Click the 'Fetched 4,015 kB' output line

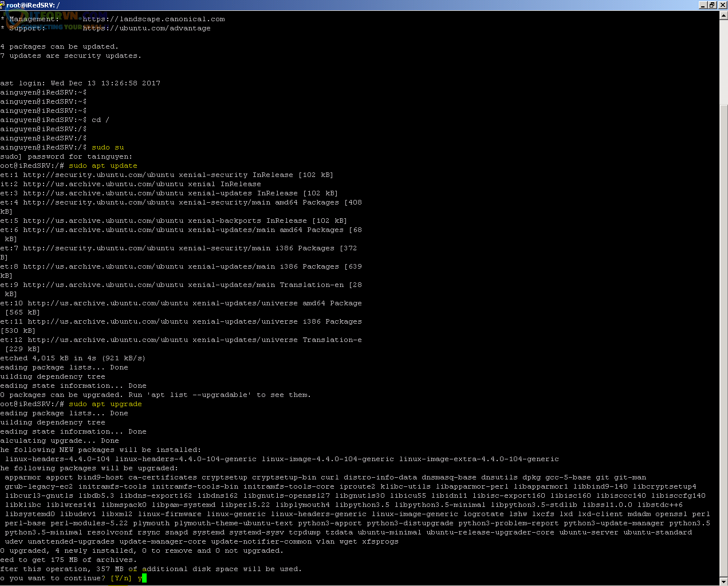coord(73,358)
